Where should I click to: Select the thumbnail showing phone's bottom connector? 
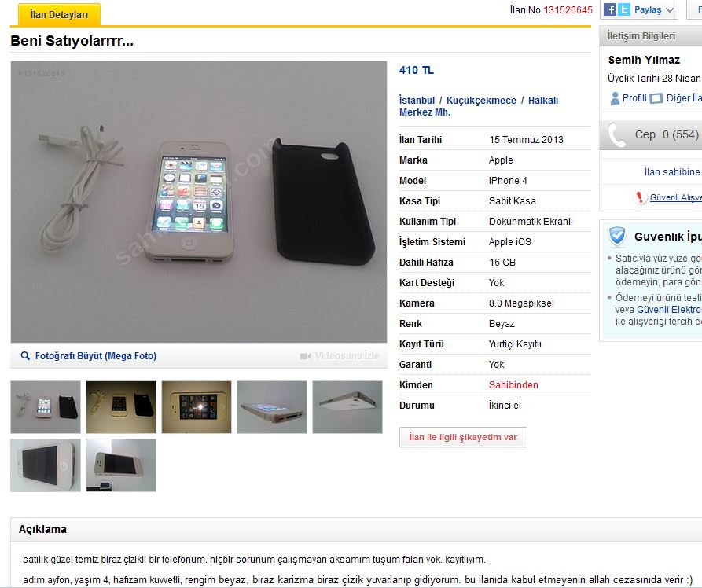tap(272, 407)
